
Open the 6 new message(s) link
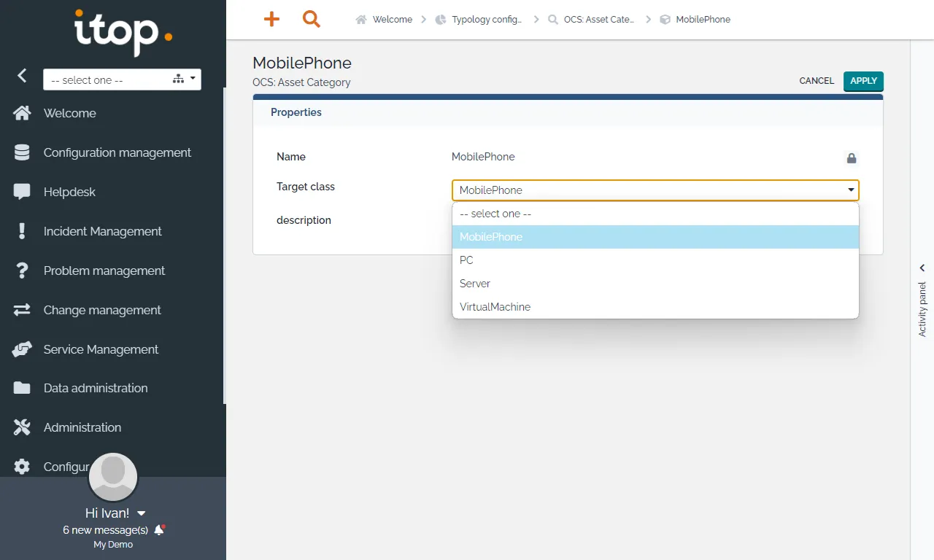(x=106, y=530)
